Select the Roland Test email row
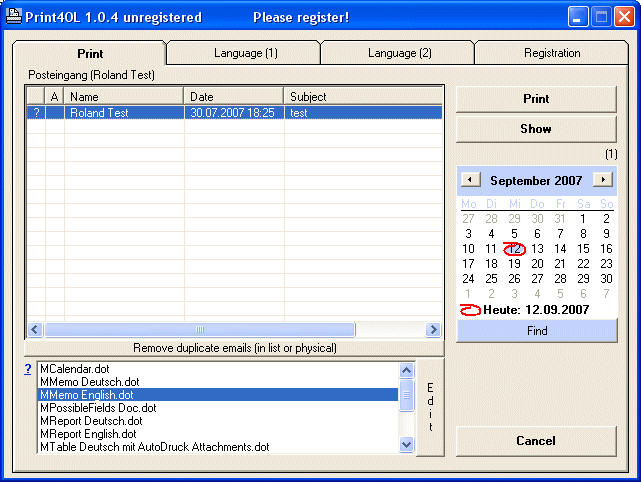Image resolution: width=641 pixels, height=482 pixels. pyautogui.click(x=235, y=113)
